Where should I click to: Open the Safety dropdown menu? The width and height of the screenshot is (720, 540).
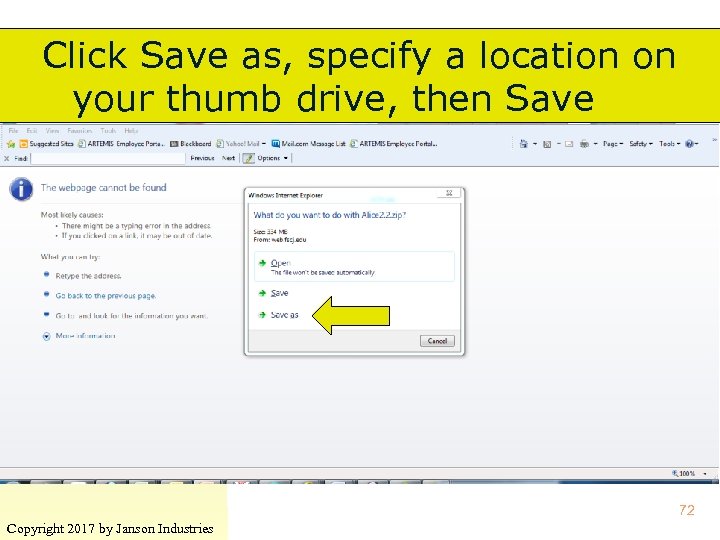tap(641, 144)
